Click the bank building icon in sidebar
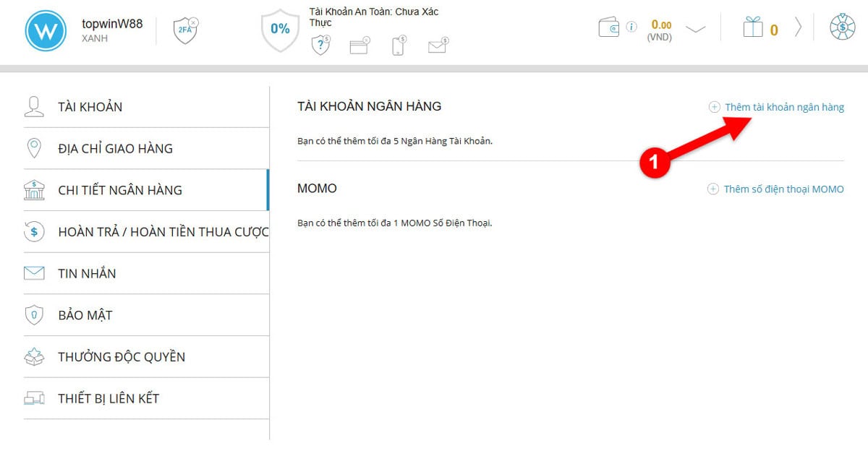Screen dimensions: 868x459 coord(34,190)
